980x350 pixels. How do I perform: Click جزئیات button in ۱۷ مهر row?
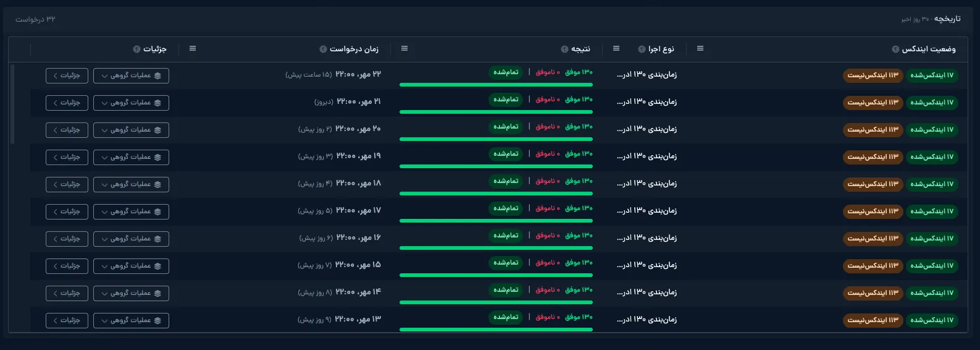[67, 211]
